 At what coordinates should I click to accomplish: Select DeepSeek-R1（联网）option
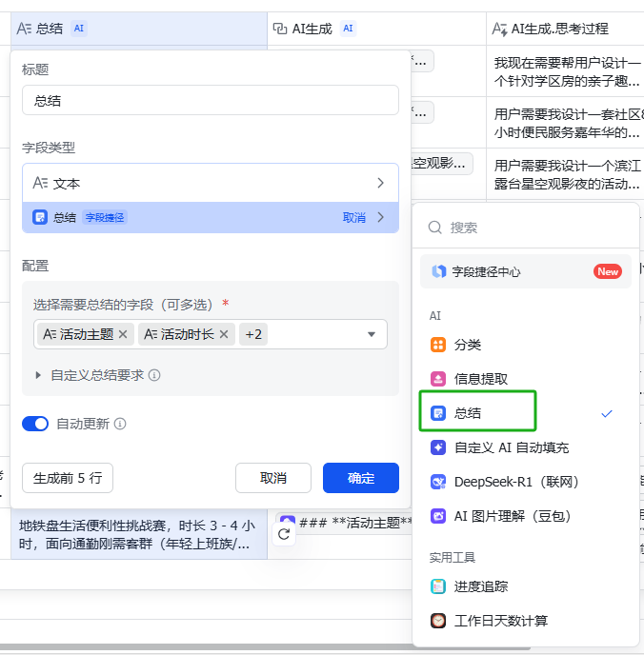click(526, 482)
